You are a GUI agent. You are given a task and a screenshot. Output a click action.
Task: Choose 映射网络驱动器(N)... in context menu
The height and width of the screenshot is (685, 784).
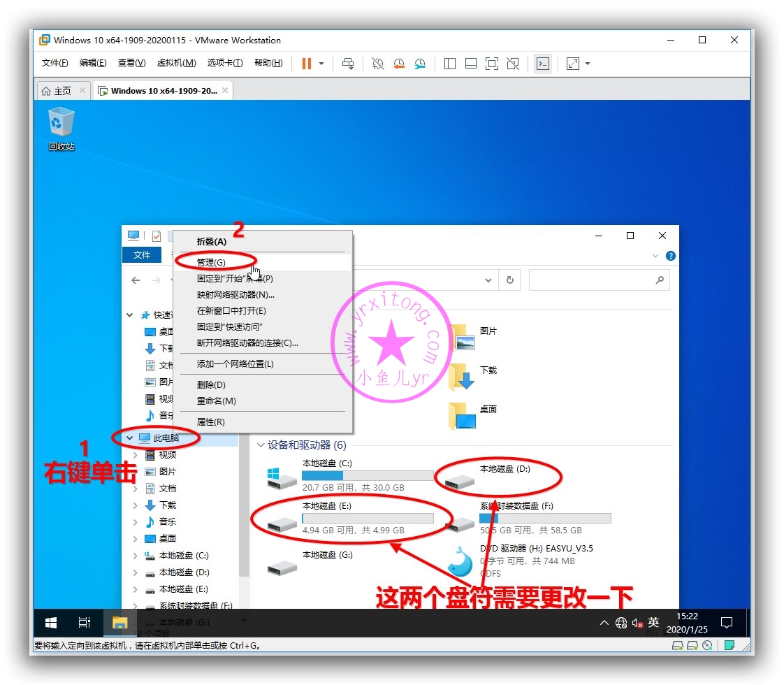263,294
